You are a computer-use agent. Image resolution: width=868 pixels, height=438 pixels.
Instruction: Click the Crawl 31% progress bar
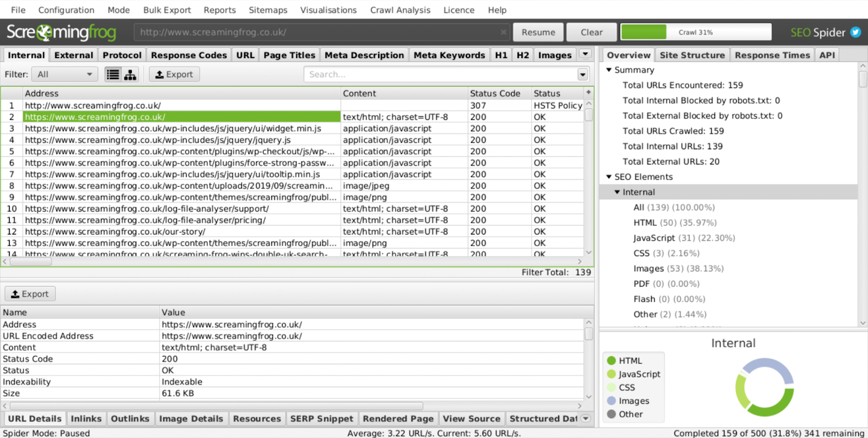(696, 32)
